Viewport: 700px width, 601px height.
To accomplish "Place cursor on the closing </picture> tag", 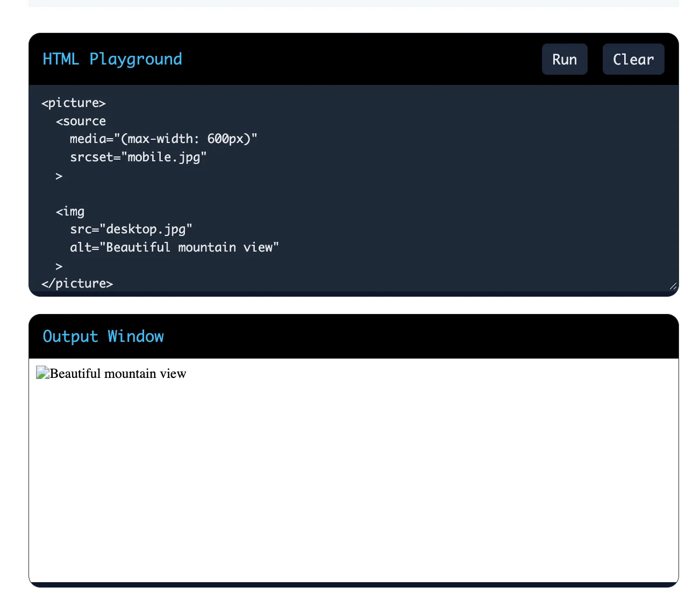I will 77,284.
